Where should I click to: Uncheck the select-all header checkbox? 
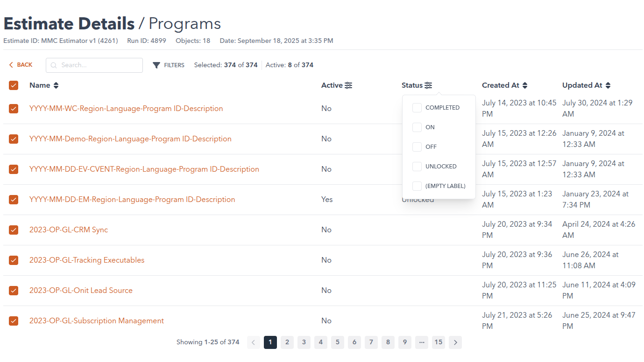coord(14,85)
